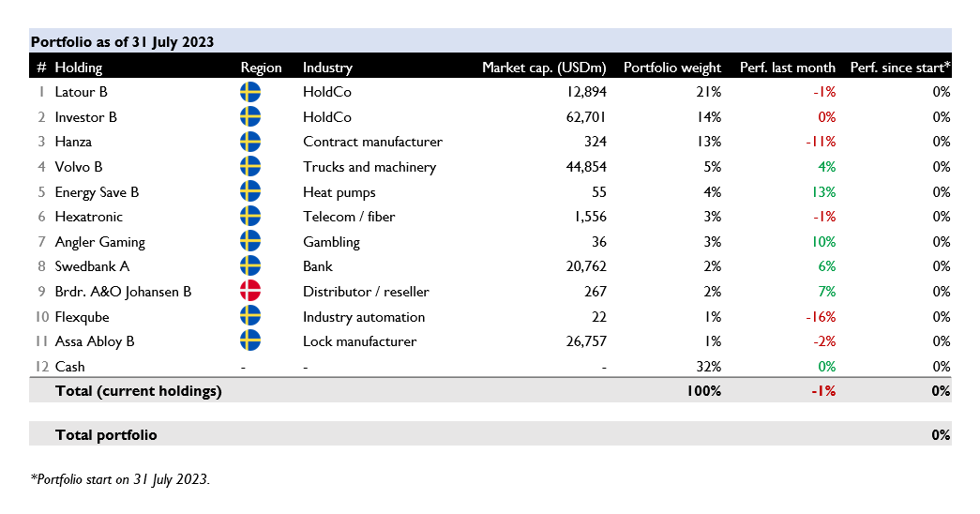Viewport: 980px width, 514px height.
Task: Click the Hanza holding name
Action: point(73,142)
